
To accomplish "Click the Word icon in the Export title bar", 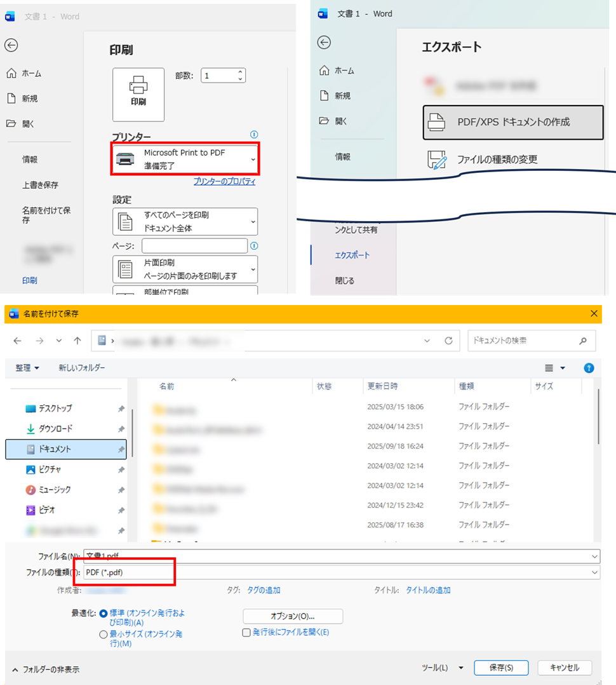I will tap(323, 14).
